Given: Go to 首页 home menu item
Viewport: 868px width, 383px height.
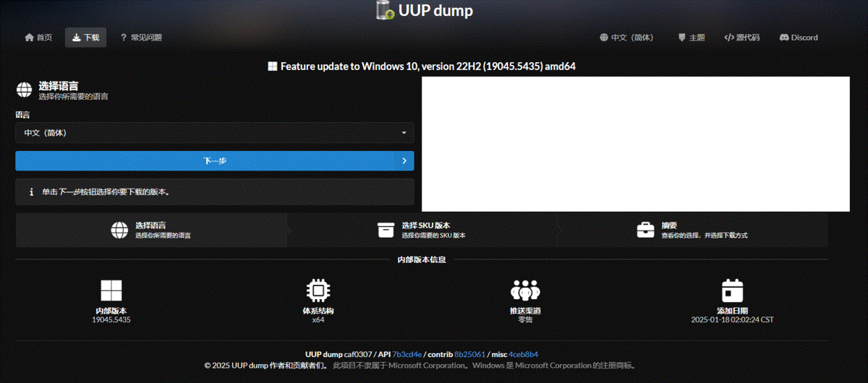Looking at the screenshot, I should coord(38,38).
